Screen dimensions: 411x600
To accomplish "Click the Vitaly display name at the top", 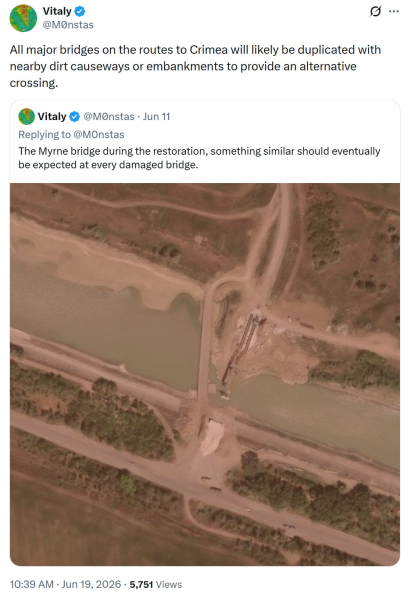I will coord(57,11).
